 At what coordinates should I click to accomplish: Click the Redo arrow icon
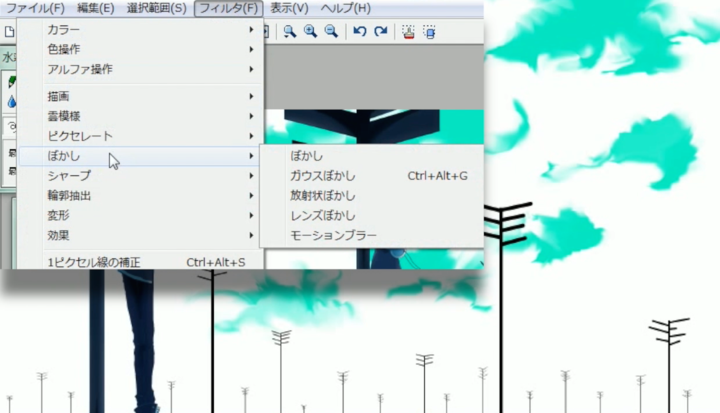pyautogui.click(x=381, y=31)
